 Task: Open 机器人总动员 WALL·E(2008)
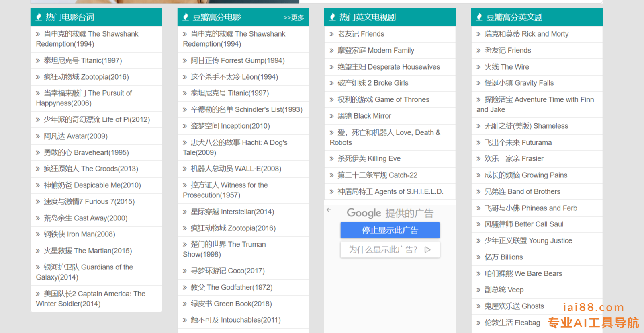236,169
